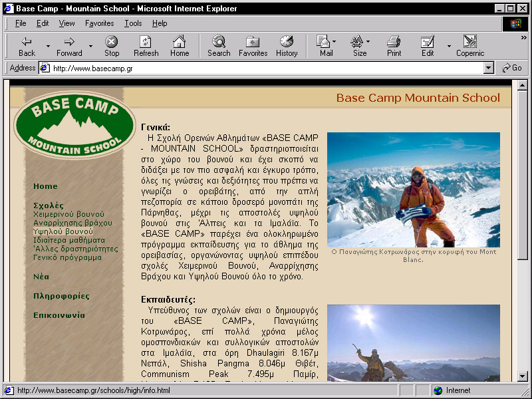Click the vertical scrollbar thumb
Viewport: 532px width, 399px height.
point(522,175)
